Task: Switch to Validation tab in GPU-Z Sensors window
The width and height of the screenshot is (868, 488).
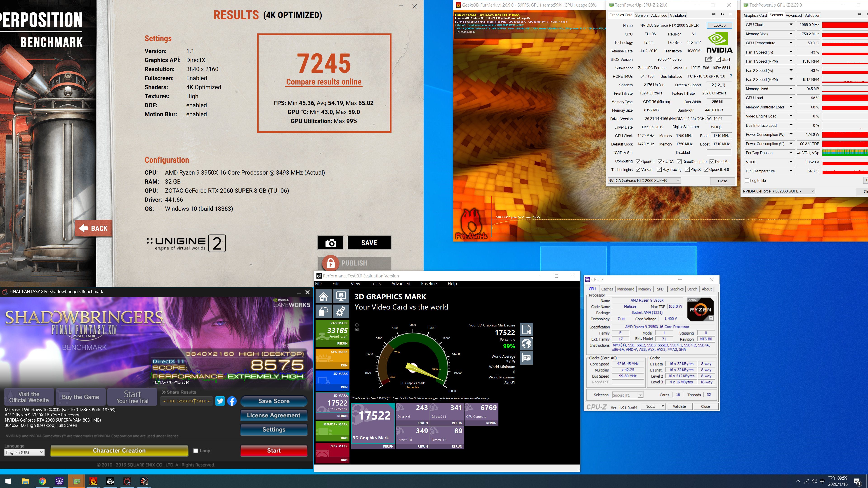Action: [x=812, y=15]
